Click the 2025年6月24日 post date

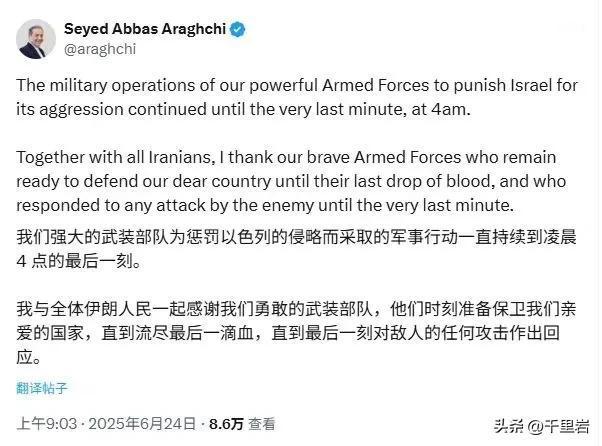click(x=142, y=424)
